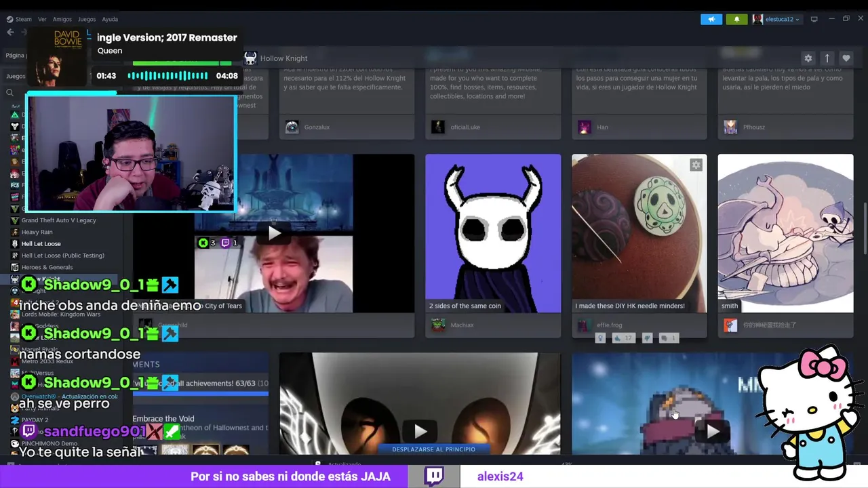Go back with the left arrow
Image resolution: width=868 pixels, height=488 pixels.
[x=10, y=33]
